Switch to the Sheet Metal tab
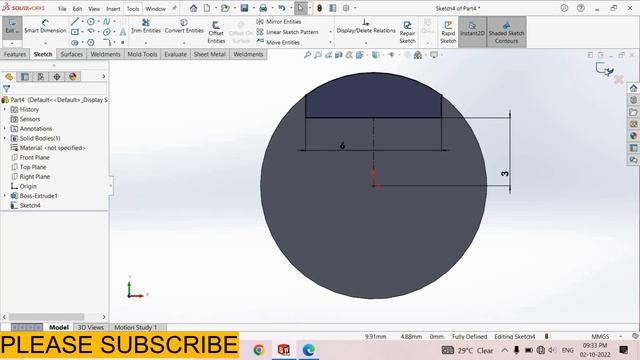Viewport: 640px width, 360px height. [209, 54]
